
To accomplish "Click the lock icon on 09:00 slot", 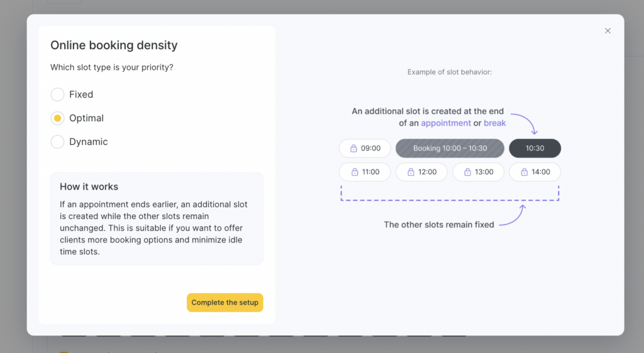I will coord(353,149).
